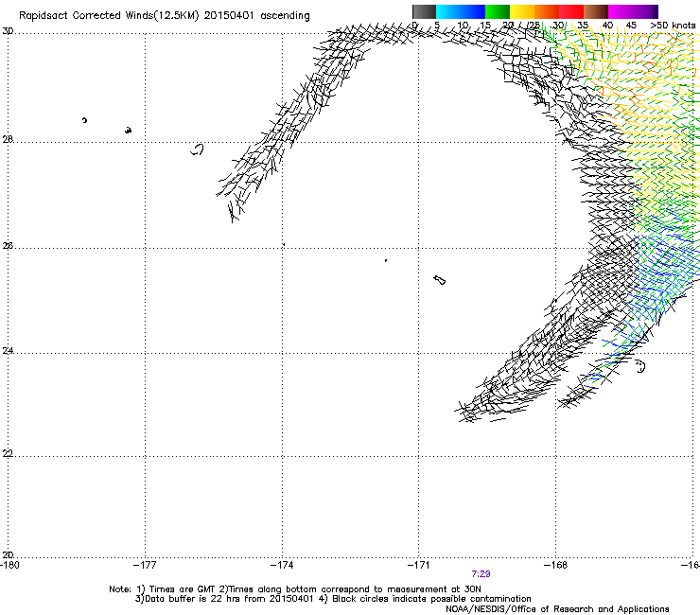This screenshot has height=615, width=700.
Task: Click the gray 0-5 knots legend swatch
Action: (x=424, y=11)
